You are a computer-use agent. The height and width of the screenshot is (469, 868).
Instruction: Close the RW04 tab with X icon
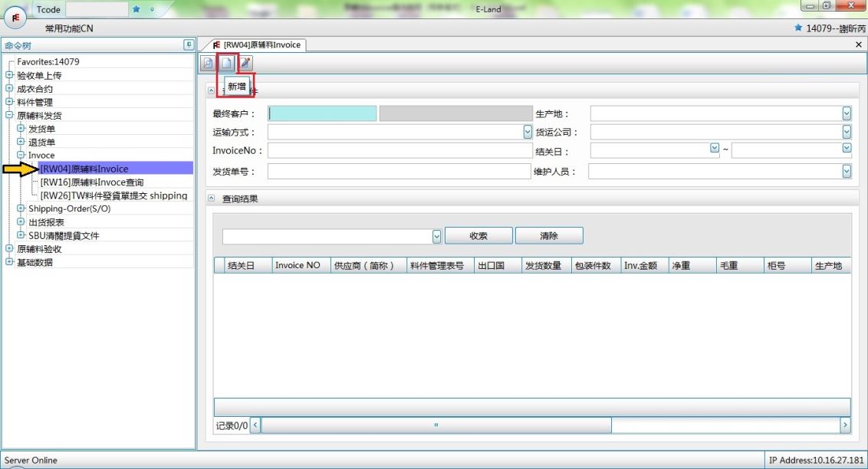(x=858, y=45)
